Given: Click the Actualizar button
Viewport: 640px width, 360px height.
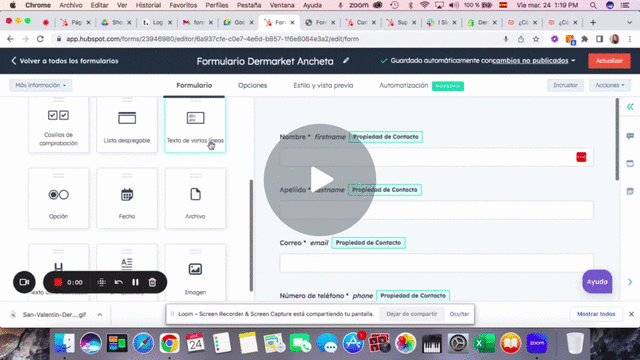Looking at the screenshot, I should click(609, 61).
